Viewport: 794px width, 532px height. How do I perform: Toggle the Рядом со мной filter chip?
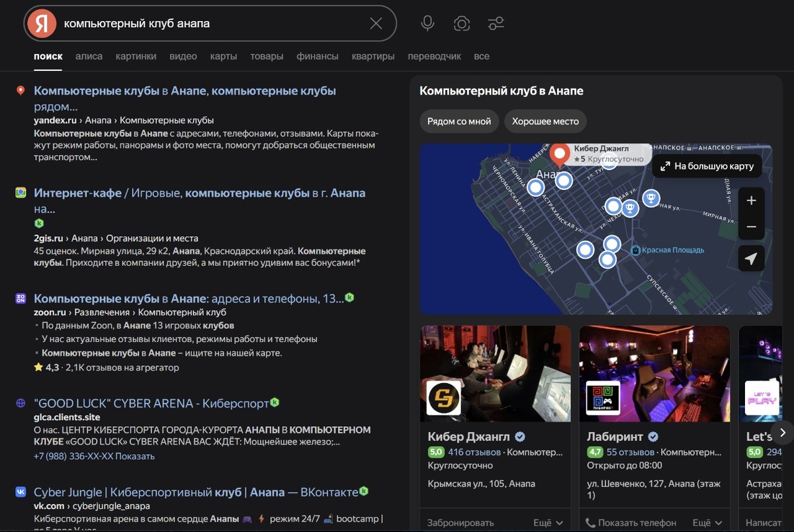click(x=459, y=121)
